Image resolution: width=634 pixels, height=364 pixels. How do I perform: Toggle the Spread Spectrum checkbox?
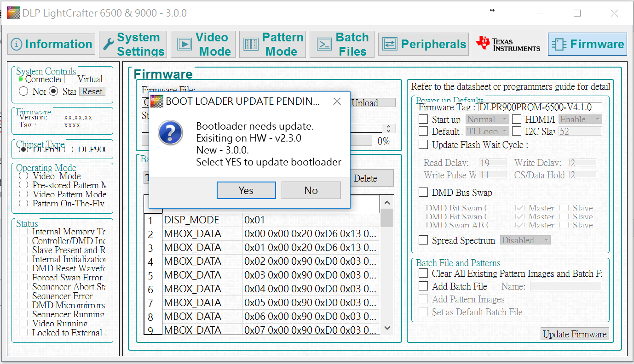[423, 240]
